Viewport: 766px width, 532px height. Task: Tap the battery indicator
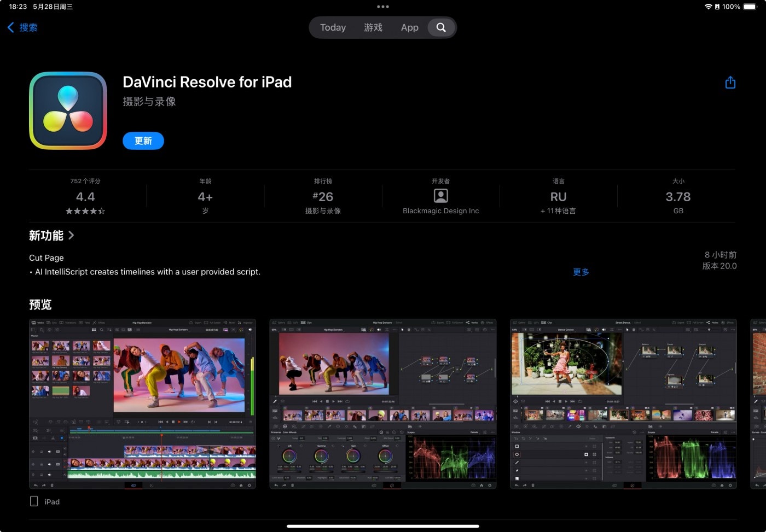[750, 7]
